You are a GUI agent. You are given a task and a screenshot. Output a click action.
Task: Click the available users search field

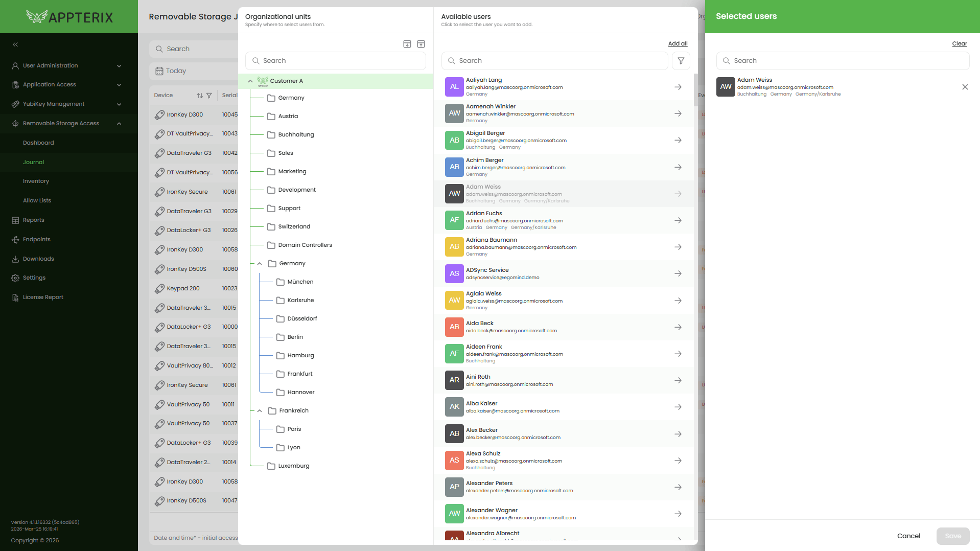(x=555, y=61)
